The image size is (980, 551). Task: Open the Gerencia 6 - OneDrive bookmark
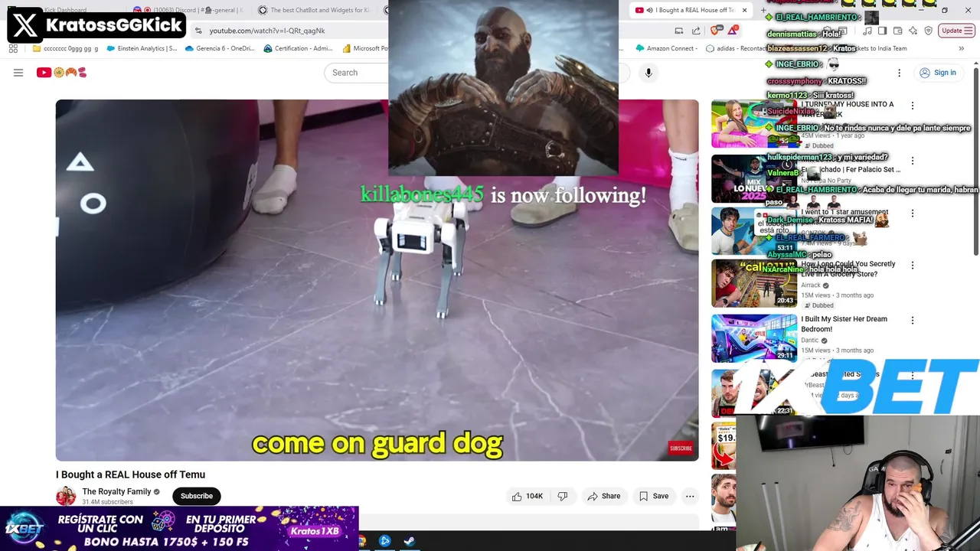(x=218, y=48)
